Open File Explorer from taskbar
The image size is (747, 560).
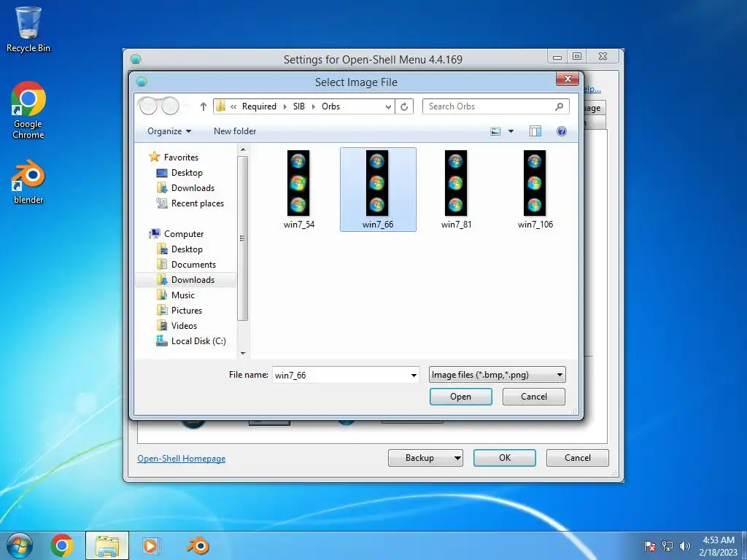107,545
